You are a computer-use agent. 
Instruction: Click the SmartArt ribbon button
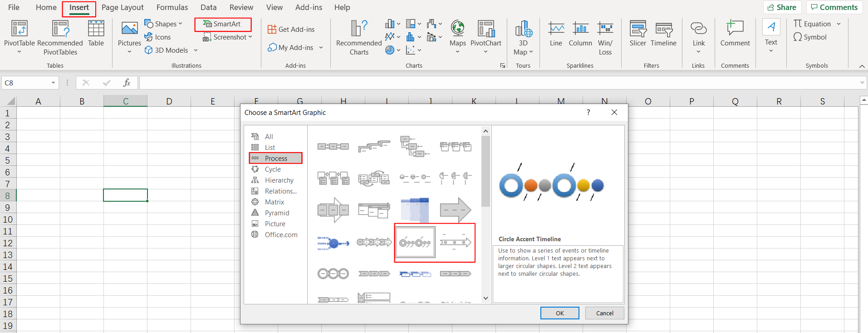point(222,24)
